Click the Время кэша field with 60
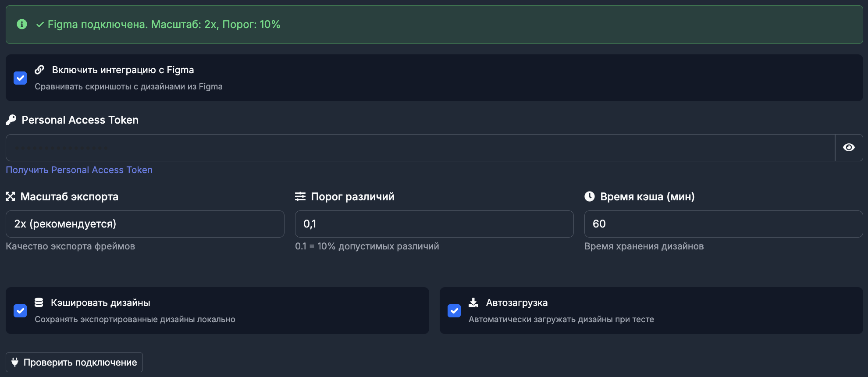Viewport: 868px width, 377px height. [724, 224]
